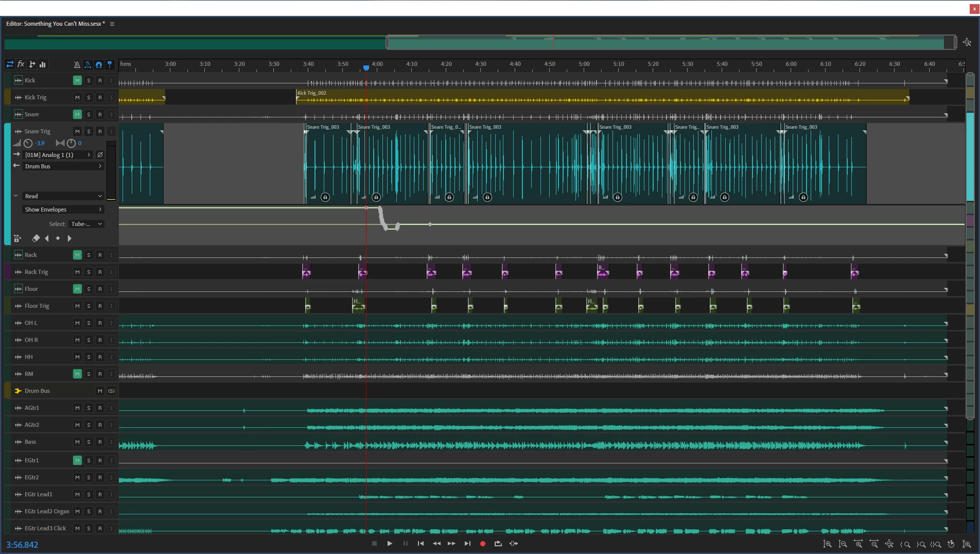
Task: Solo the AGtr1 track
Action: [89, 408]
